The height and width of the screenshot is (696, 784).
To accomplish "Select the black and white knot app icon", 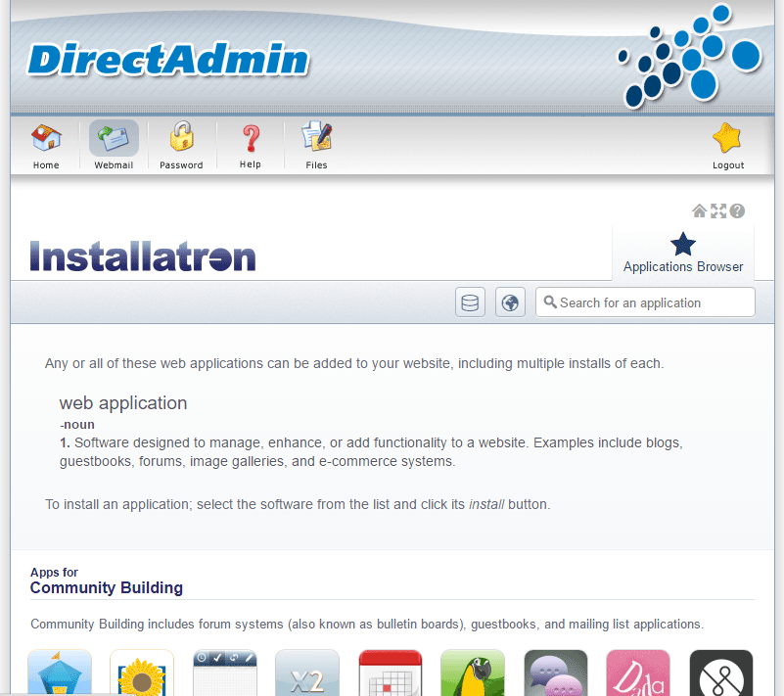I will [x=721, y=673].
